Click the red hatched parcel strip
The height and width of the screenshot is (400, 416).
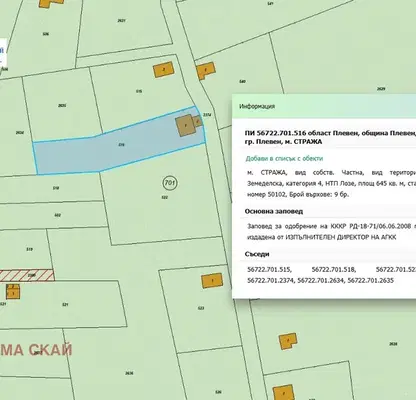point(27,276)
